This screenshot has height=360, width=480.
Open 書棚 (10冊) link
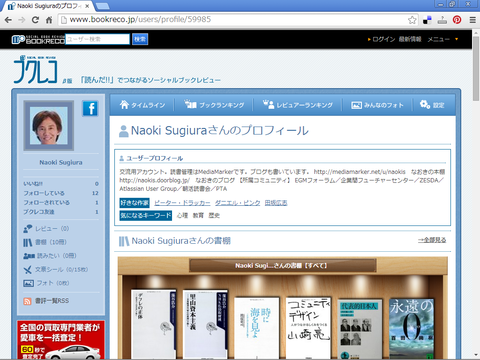pos(51,242)
